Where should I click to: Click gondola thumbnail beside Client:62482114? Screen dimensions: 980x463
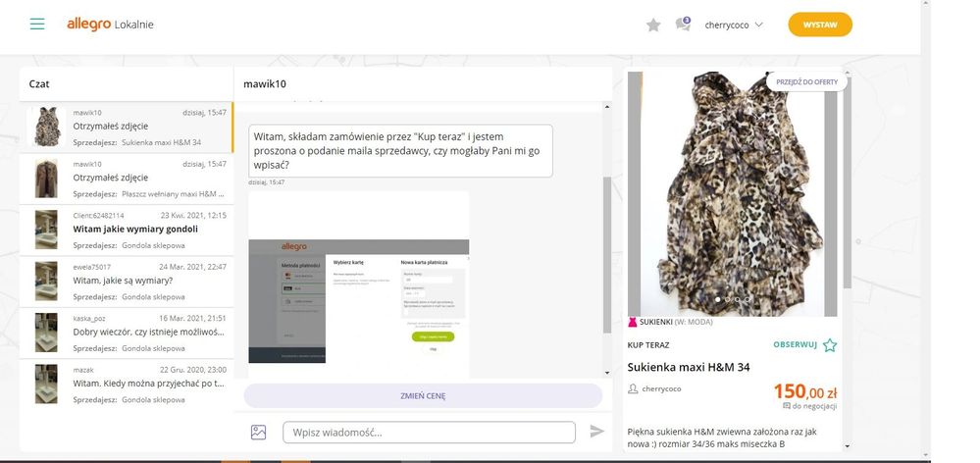pyautogui.click(x=46, y=230)
